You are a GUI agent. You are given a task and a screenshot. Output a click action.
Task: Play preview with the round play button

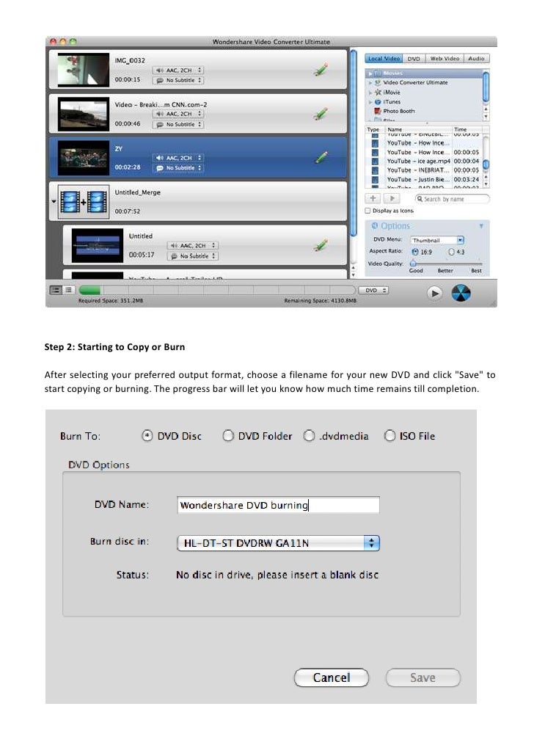coord(434,293)
